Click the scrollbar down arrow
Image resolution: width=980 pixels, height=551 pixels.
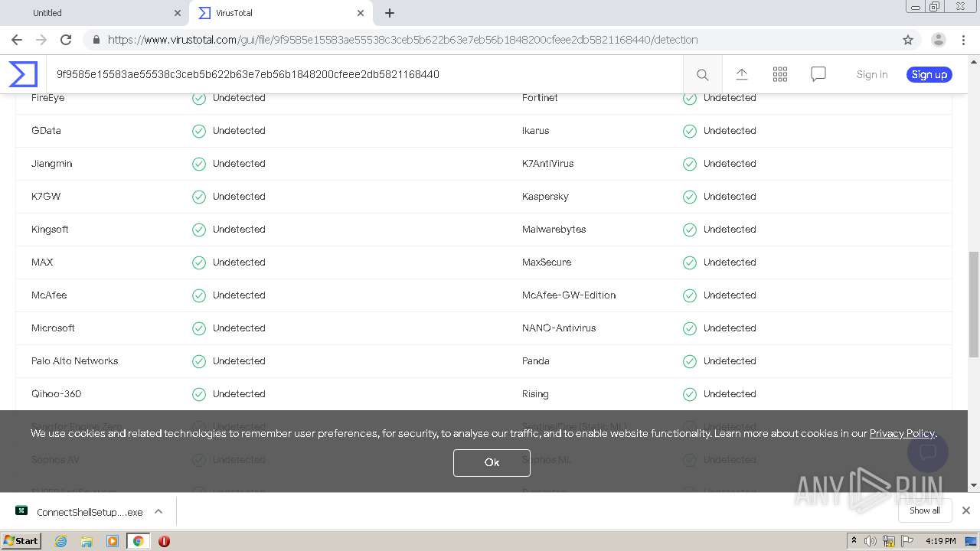tap(974, 486)
